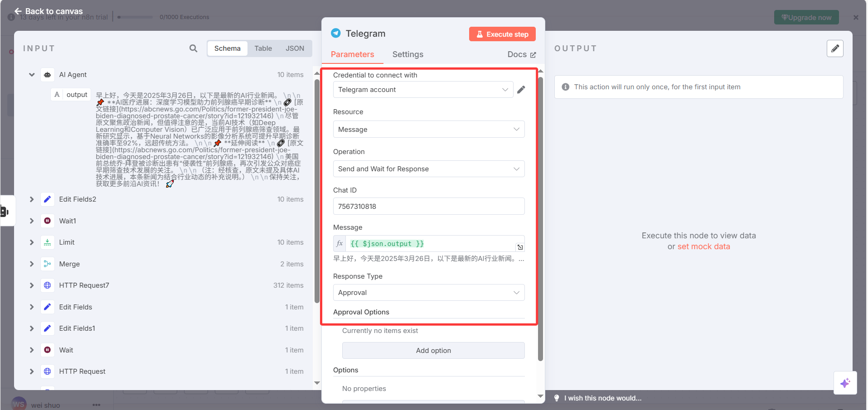Viewport: 868px width, 410px height.
Task: Click the Upgrade now button
Action: 806,17
